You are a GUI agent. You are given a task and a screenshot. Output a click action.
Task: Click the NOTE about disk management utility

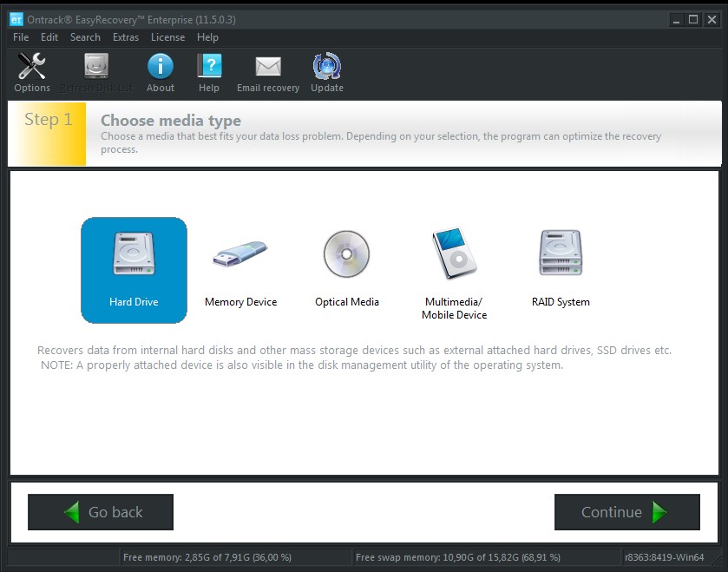[302, 365]
